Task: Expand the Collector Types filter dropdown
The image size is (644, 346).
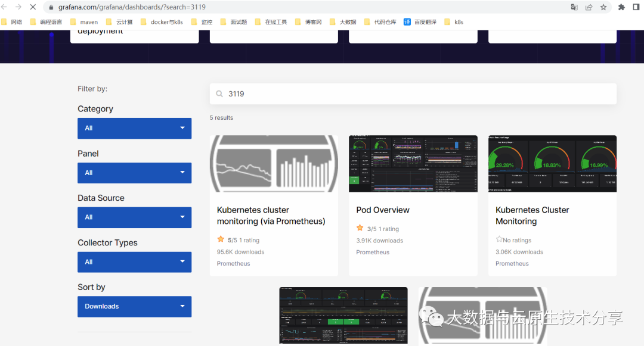Action: coord(134,262)
